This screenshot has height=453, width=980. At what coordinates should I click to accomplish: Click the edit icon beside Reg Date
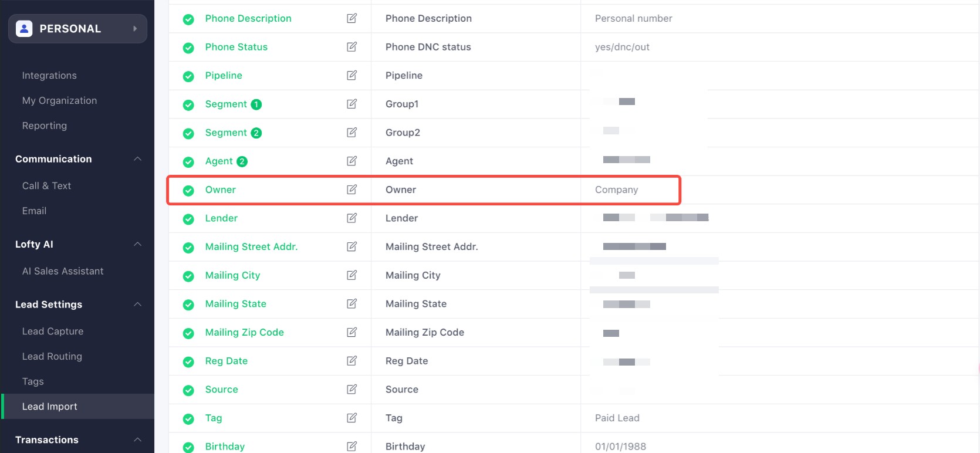tap(352, 361)
